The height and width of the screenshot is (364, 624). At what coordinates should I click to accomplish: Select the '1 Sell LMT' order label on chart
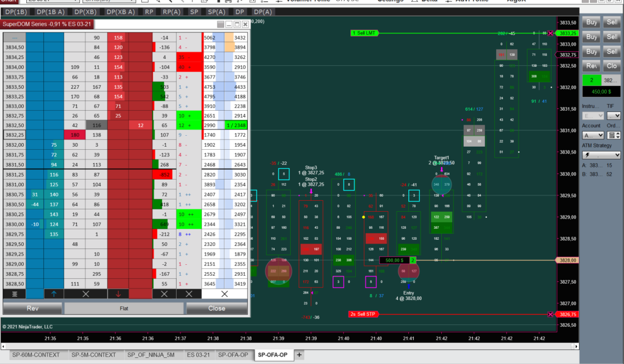click(x=364, y=33)
